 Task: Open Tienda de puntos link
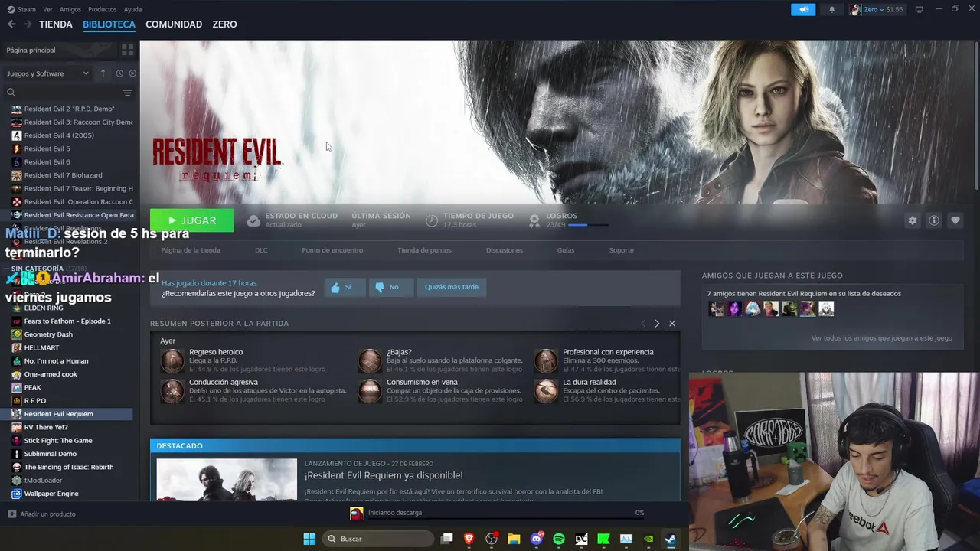(424, 250)
